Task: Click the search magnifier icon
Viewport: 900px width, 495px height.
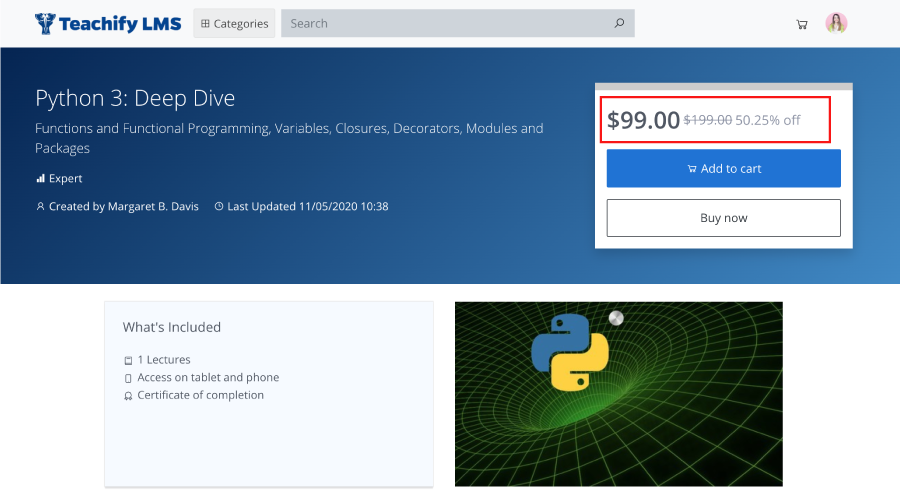Action: pyautogui.click(x=619, y=23)
